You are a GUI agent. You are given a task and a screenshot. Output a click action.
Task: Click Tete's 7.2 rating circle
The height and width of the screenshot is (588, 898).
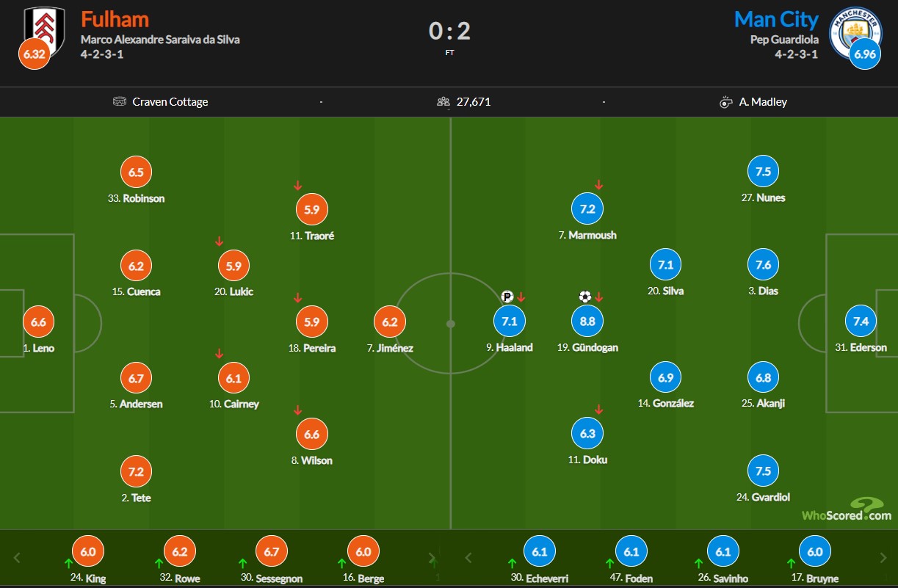[x=136, y=471]
